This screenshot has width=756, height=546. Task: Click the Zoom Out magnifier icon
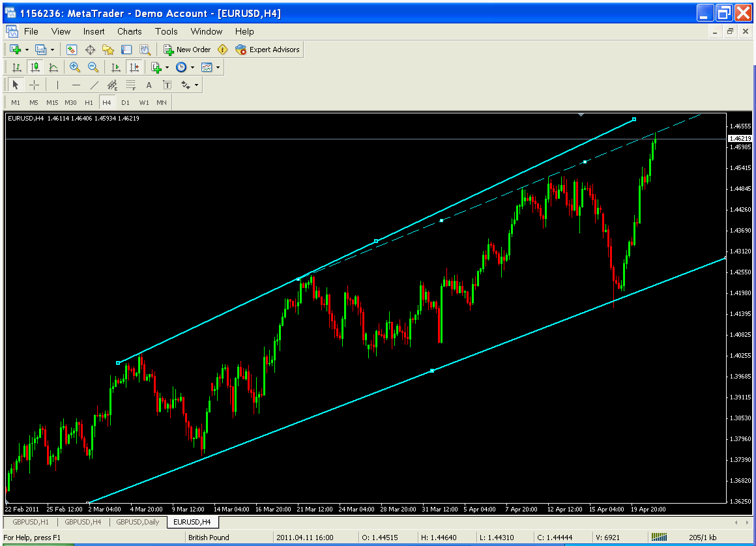pos(93,67)
